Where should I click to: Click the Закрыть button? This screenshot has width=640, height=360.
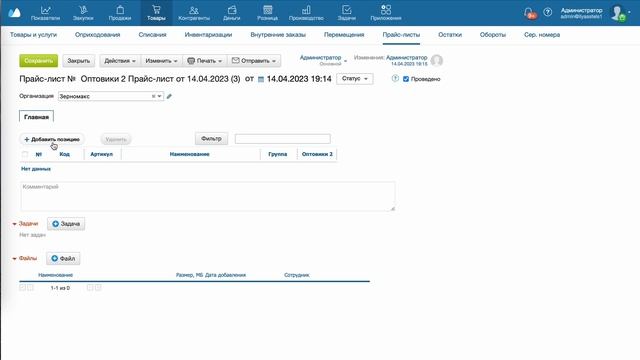pyautogui.click(x=78, y=61)
